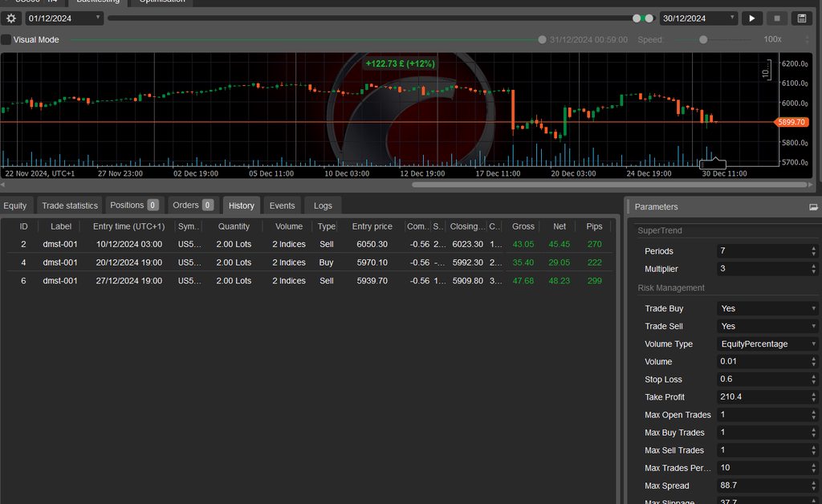822x504 pixels.
Task: Click net profit value 45.45
Action: point(559,244)
